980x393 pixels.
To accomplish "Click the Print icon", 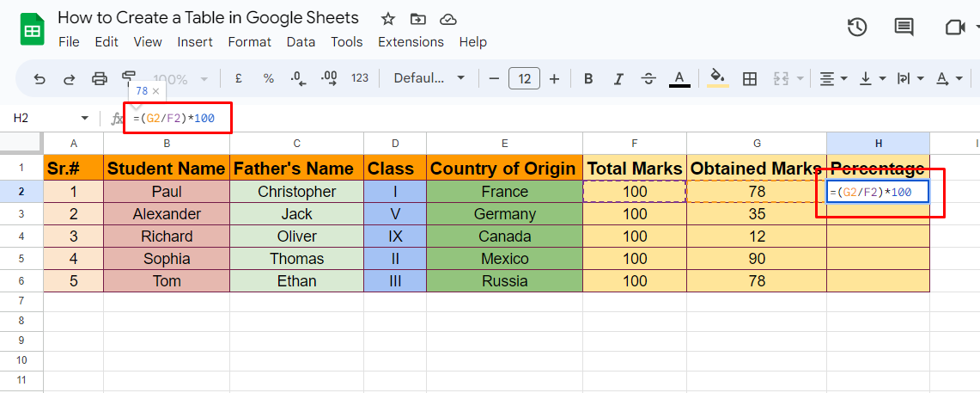I will point(100,79).
